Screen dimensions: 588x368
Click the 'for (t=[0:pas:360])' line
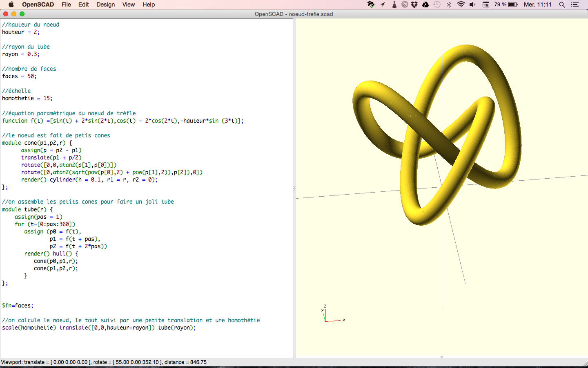coord(45,224)
